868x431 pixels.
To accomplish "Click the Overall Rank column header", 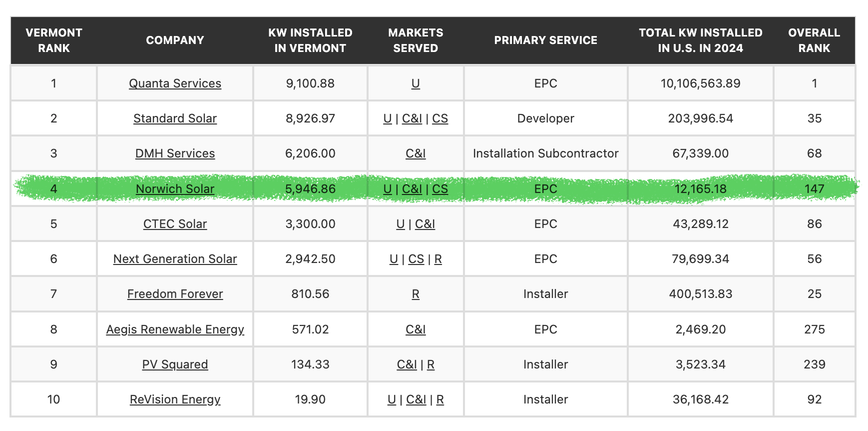I will [814, 40].
